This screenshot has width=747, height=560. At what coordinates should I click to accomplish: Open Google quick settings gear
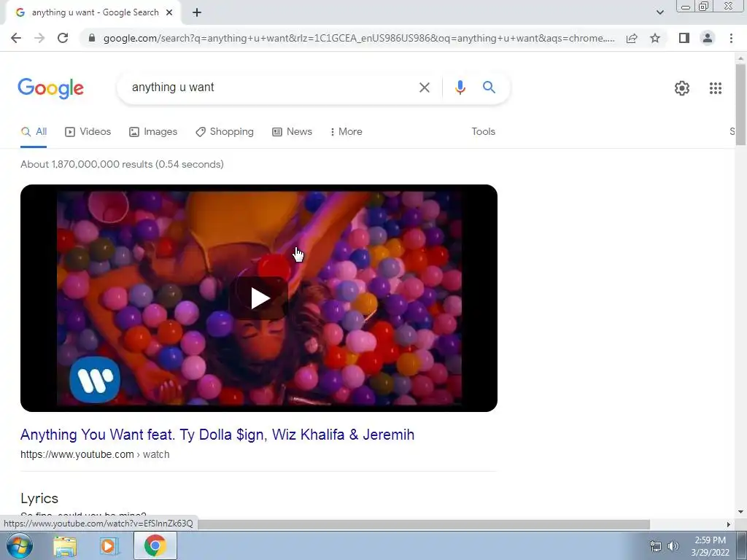[682, 88]
